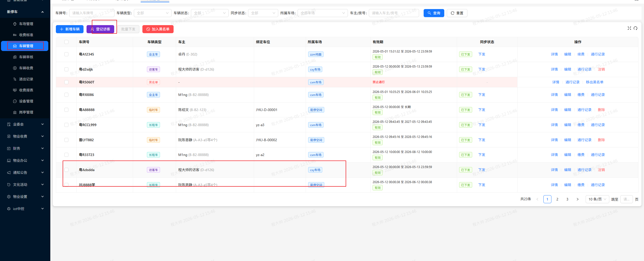Click the 新增车辆 button
This screenshot has width=644, height=261.
70,29
